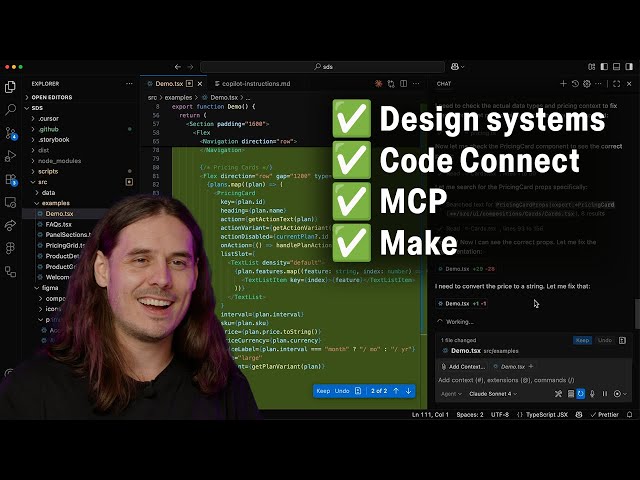Open editor more actions menu
The image size is (640, 480).
click(416, 84)
